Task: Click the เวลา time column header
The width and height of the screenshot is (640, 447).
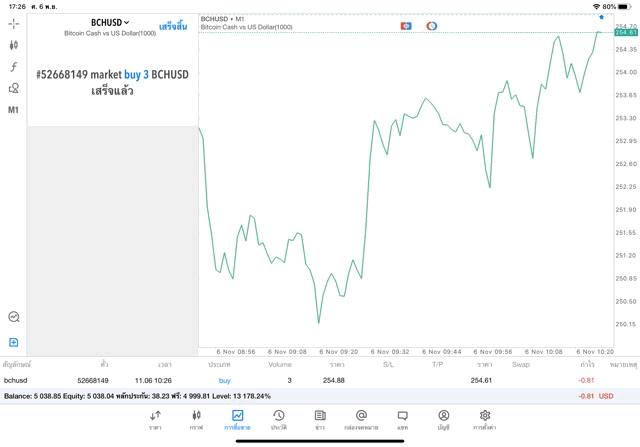Action: click(165, 364)
